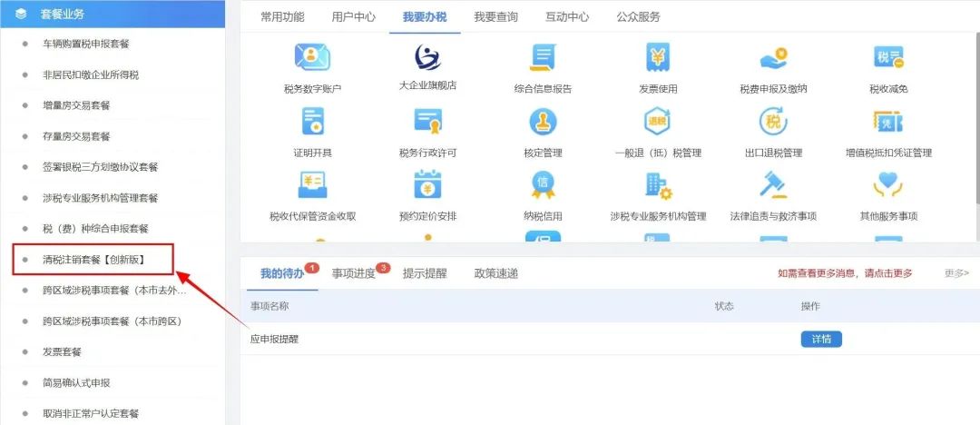Switch to the 事项进度 tab
Image resolution: width=980 pixels, height=425 pixels.
[354, 273]
